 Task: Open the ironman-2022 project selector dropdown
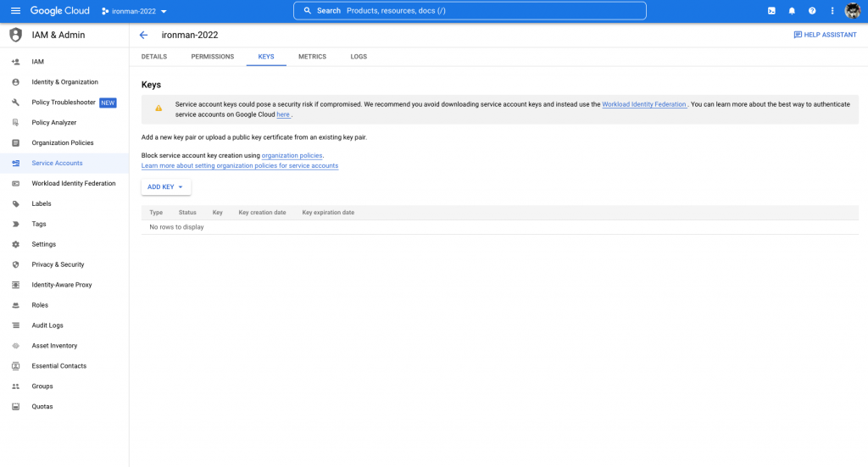134,11
